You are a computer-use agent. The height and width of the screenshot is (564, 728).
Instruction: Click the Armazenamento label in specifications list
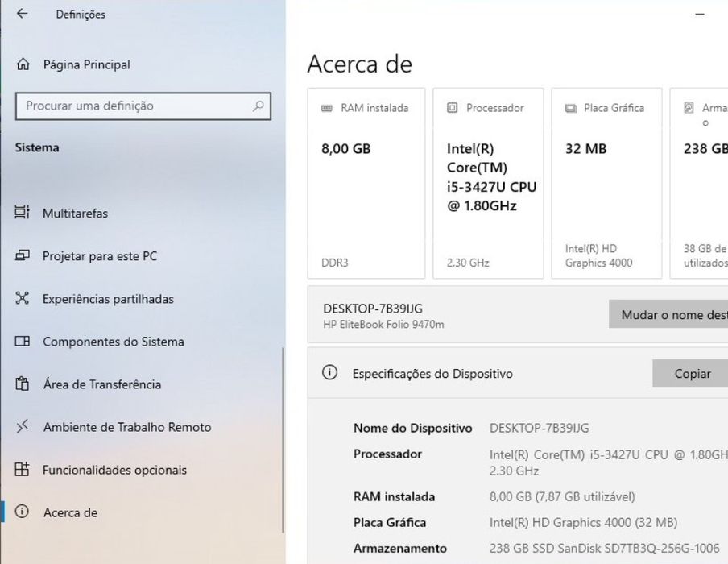point(399,549)
